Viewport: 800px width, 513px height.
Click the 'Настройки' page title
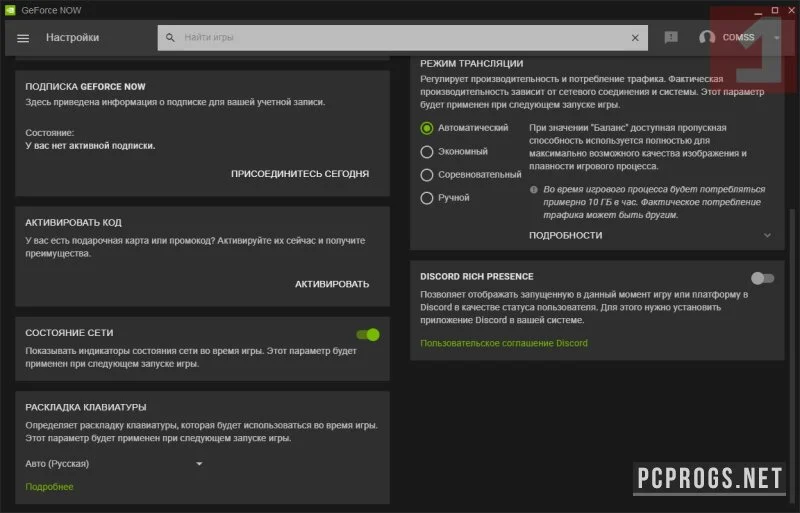click(72, 38)
